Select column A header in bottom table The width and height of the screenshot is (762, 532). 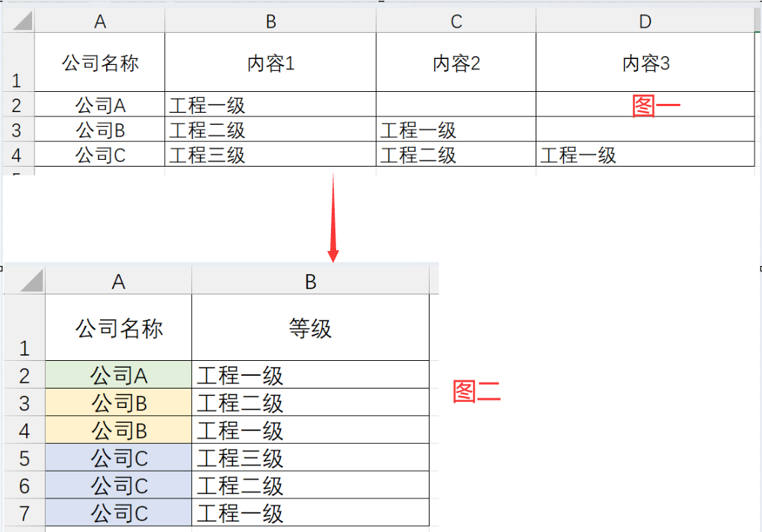[118, 281]
